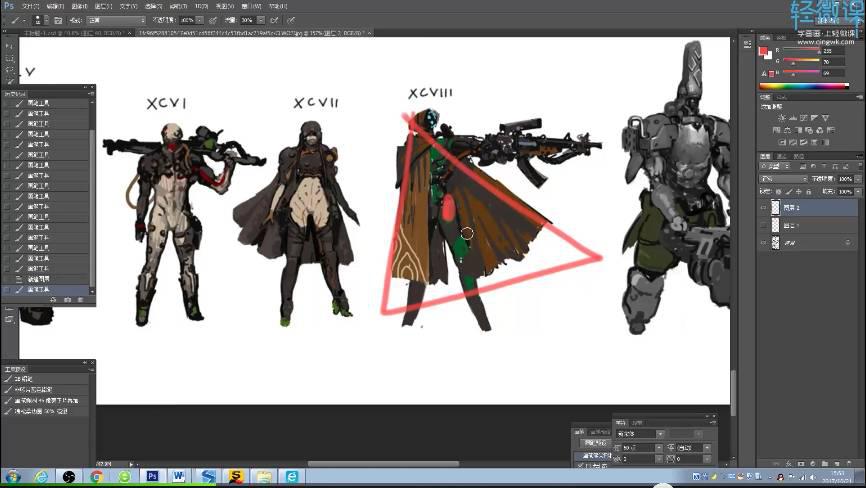Show the hidden 图层 1 layer
The image size is (866, 488).
pos(764,225)
